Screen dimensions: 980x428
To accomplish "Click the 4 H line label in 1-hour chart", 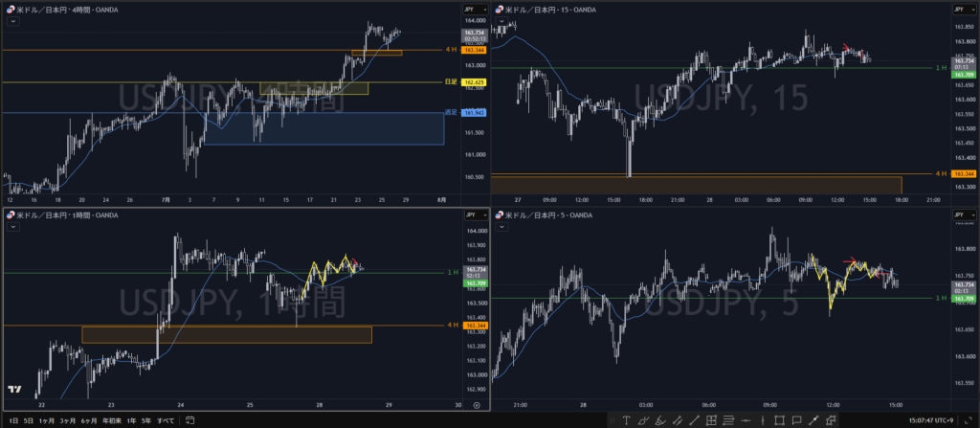I will [x=453, y=326].
